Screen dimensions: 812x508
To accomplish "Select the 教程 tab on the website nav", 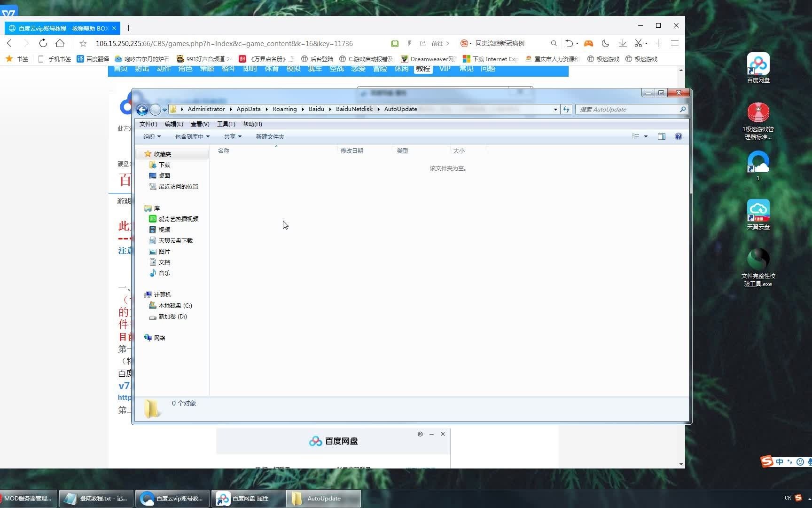I will click(423, 69).
